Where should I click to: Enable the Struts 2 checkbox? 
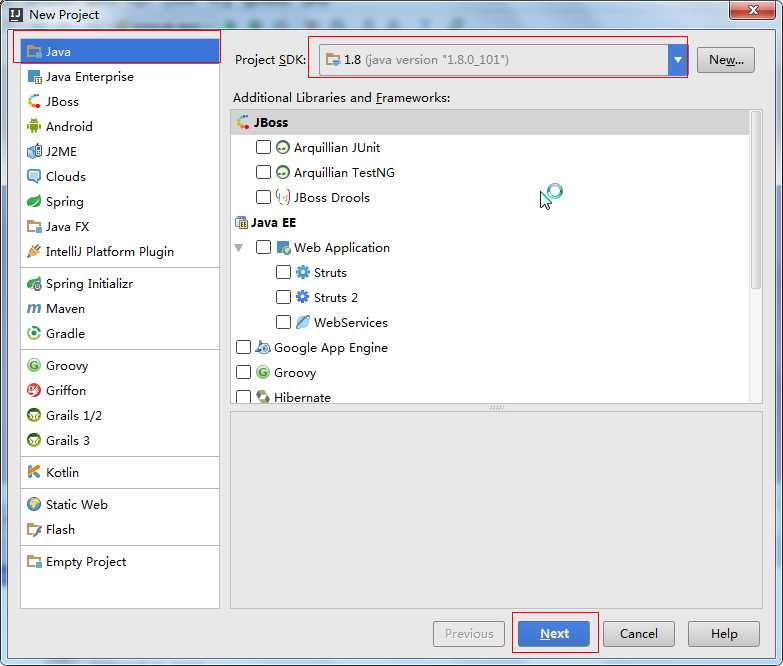tap(283, 297)
